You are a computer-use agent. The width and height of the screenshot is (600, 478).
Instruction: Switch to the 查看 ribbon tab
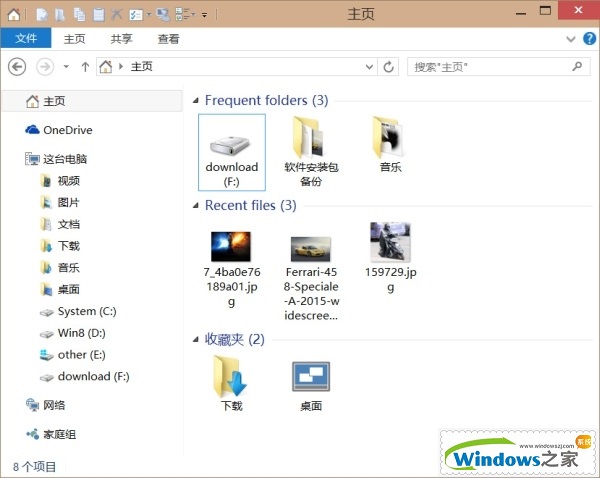point(168,39)
